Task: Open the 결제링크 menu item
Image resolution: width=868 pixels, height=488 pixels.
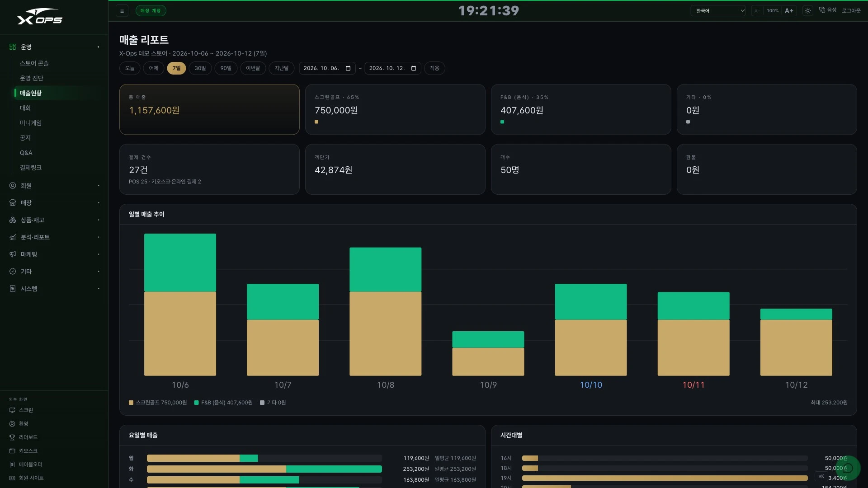Action: click(31, 168)
